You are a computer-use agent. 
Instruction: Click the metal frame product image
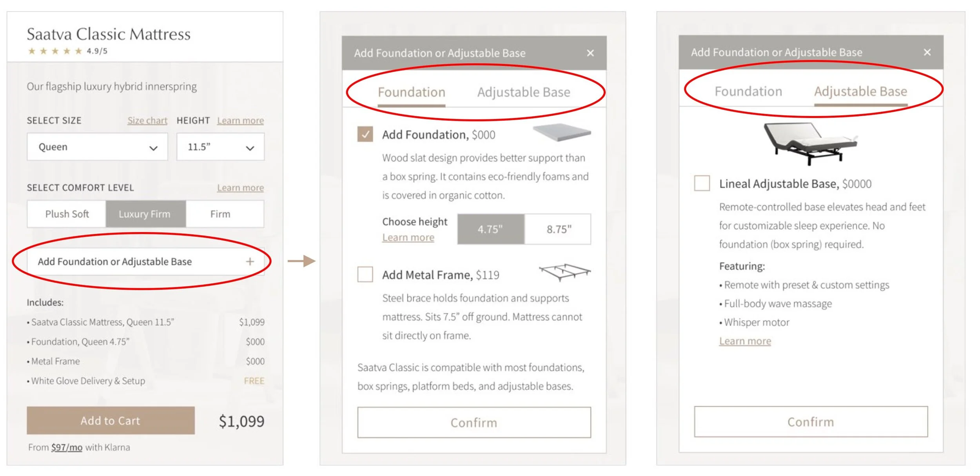click(564, 272)
